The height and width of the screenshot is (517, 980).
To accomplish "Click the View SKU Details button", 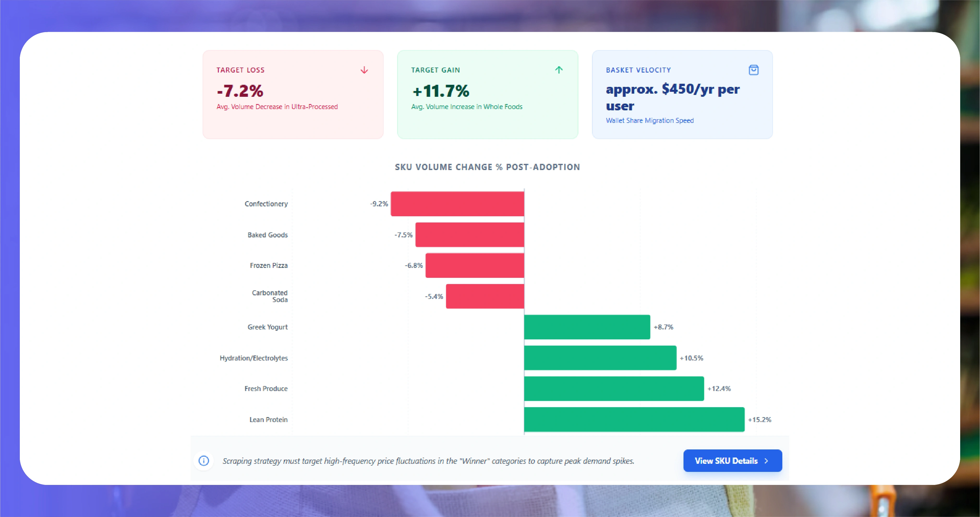I will pyautogui.click(x=732, y=461).
